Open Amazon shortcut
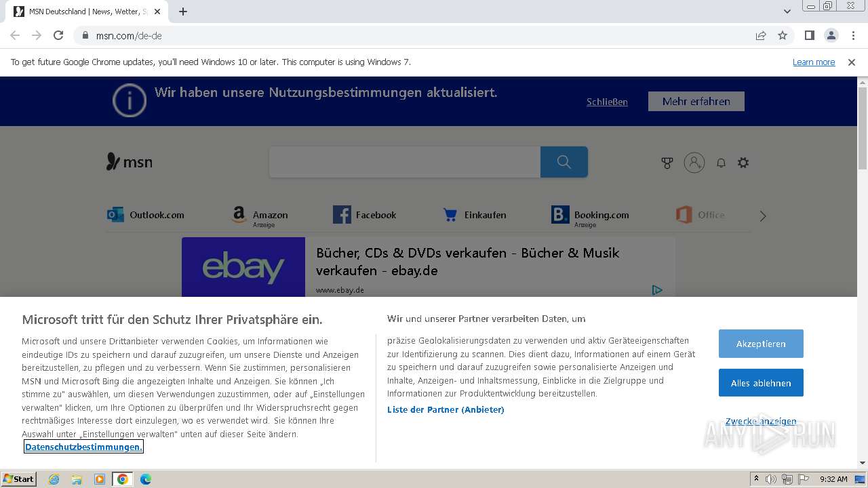This screenshot has height=488, width=868. coord(259,216)
